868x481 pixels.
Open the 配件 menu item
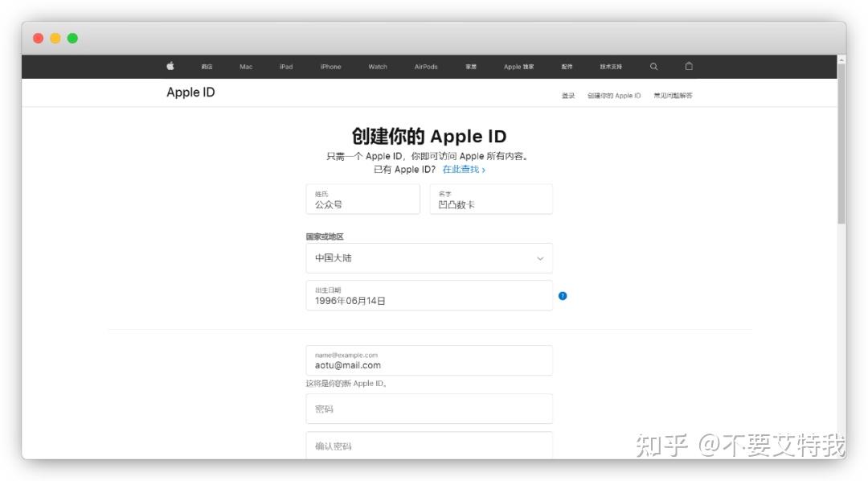567,67
